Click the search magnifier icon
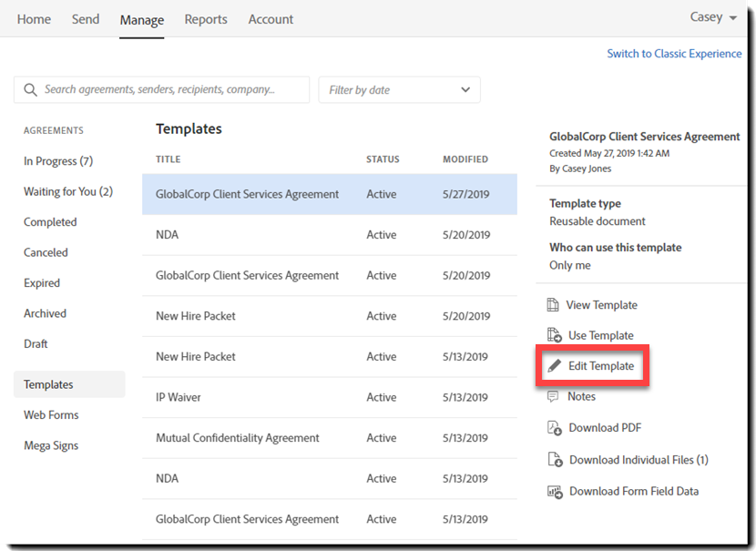The height and width of the screenshot is (551, 756). (x=31, y=89)
